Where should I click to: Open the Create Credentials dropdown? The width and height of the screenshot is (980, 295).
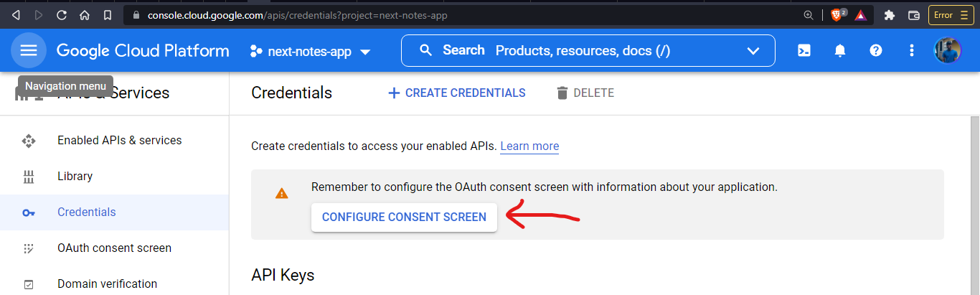[456, 93]
